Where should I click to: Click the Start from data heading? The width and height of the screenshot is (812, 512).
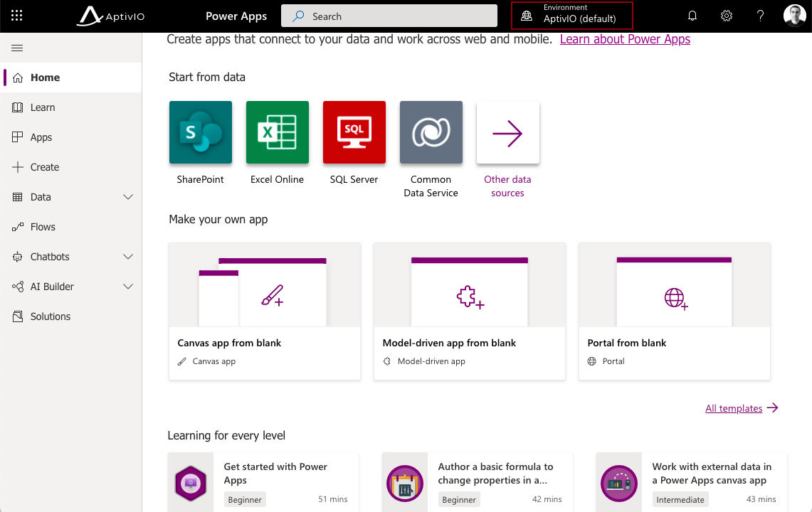[x=207, y=77]
